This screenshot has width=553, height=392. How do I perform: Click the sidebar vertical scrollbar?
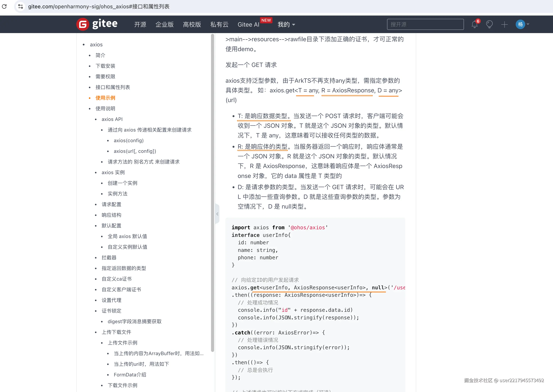pyautogui.click(x=212, y=193)
